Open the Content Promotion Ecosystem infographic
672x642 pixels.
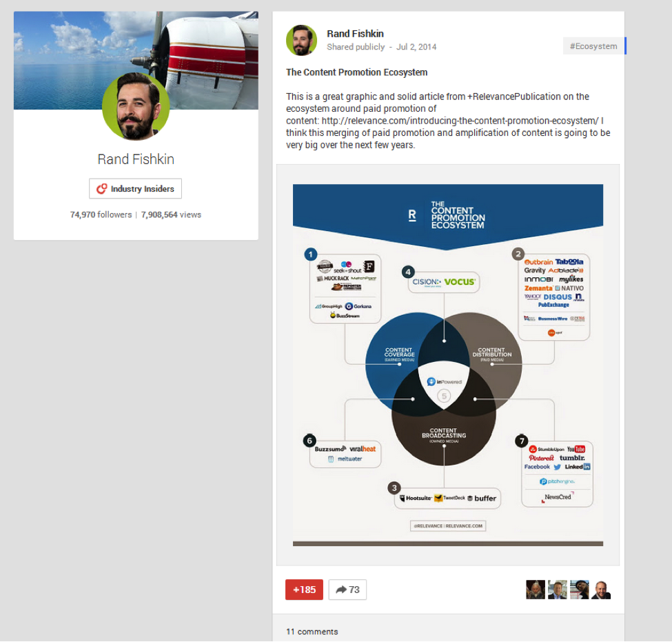coord(447,362)
